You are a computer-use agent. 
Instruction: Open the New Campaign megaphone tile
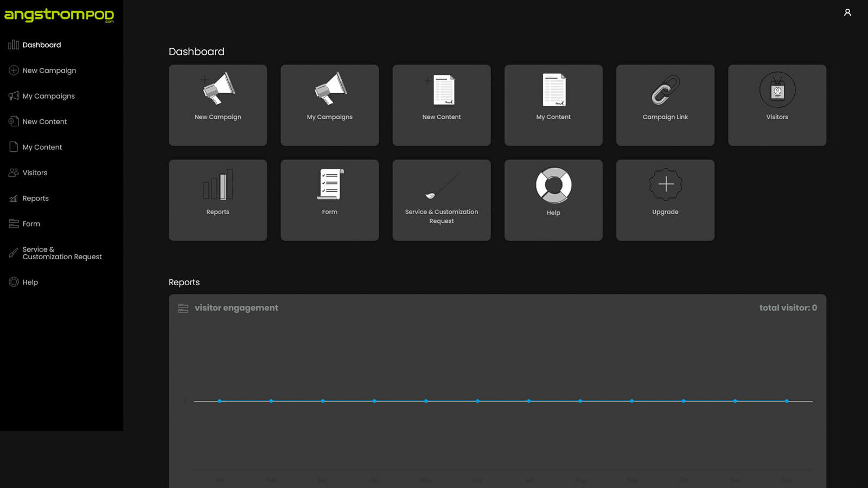(218, 105)
